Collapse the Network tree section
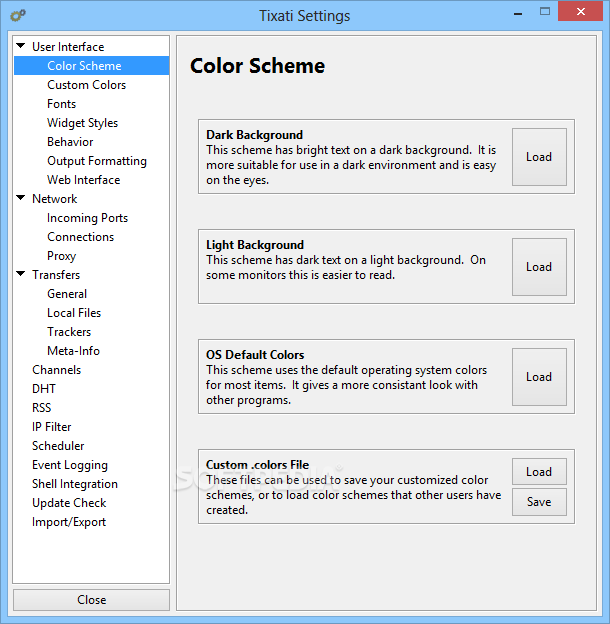Image resolution: width=610 pixels, height=624 pixels. tap(21, 197)
